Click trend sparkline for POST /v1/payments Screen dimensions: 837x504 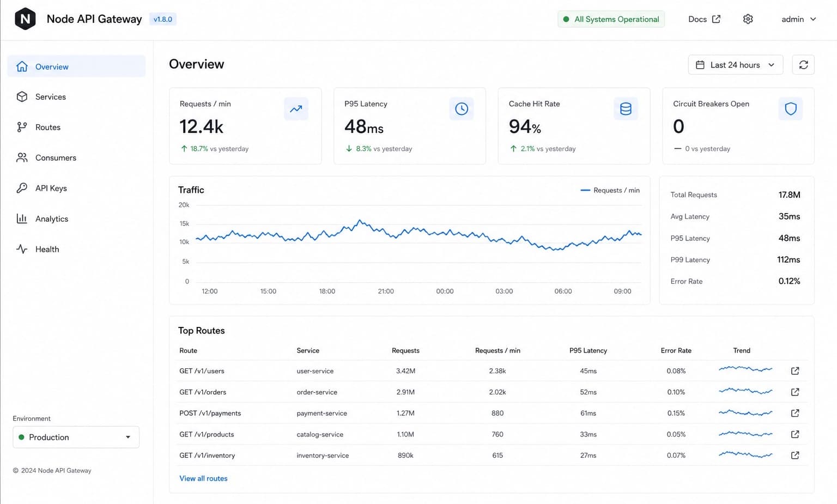[745, 412]
